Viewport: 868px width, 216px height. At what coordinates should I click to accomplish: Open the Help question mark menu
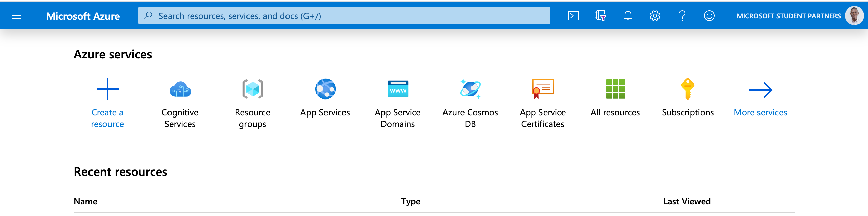[682, 16]
